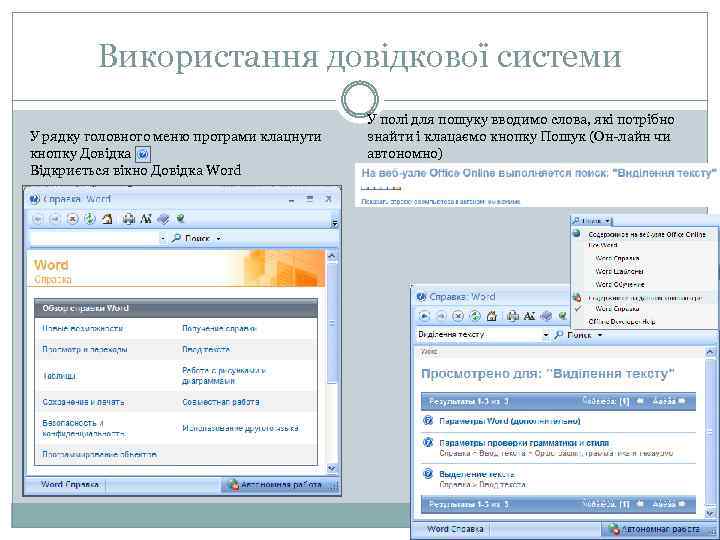Viewport: 720px width, 540px height.
Task: Show table of contents book icon, right Help window
Action: pyautogui.click(x=546, y=316)
